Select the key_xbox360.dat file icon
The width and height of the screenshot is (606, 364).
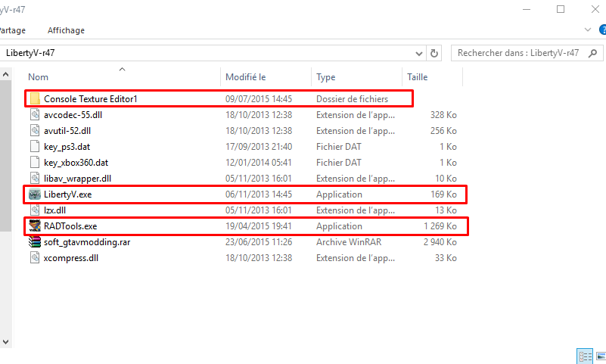tap(35, 162)
